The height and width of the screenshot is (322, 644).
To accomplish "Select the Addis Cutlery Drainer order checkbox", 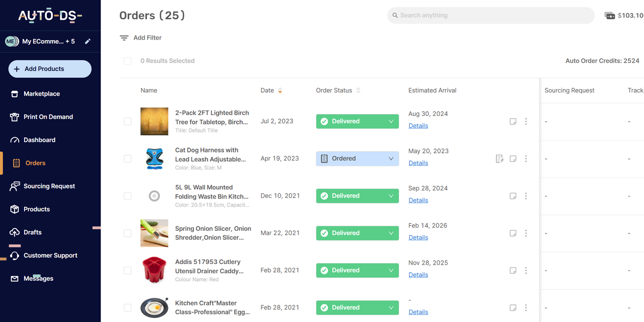I will point(128,270).
